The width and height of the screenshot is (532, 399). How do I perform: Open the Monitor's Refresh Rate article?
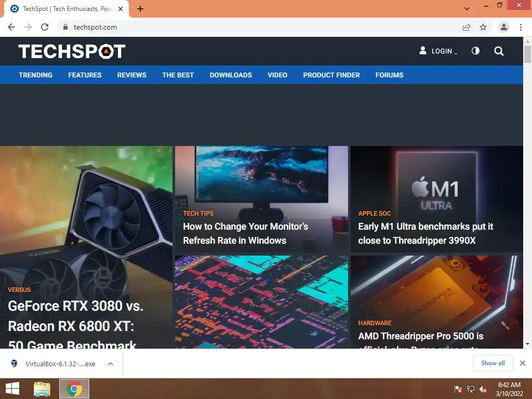[245, 233]
